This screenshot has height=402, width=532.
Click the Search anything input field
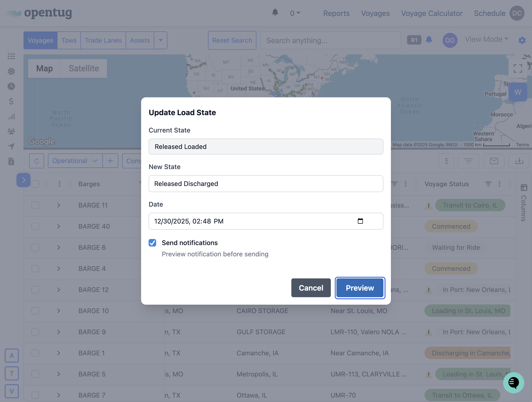click(x=330, y=40)
